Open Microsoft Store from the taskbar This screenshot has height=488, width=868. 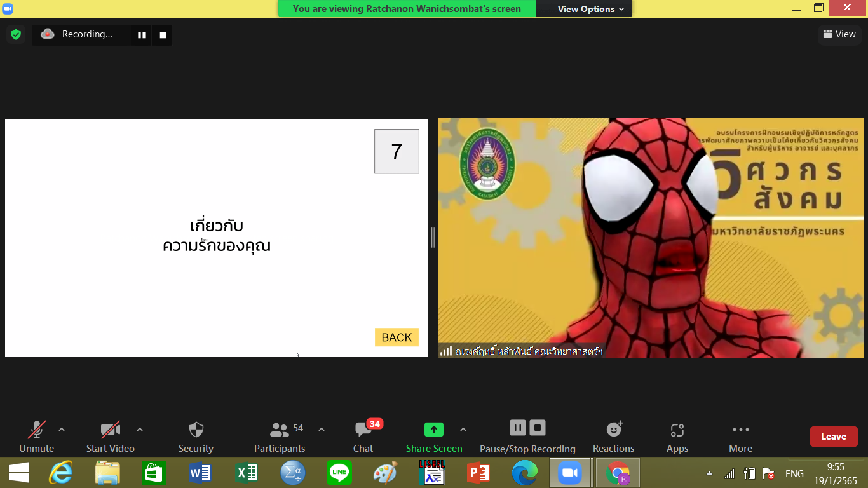(154, 473)
